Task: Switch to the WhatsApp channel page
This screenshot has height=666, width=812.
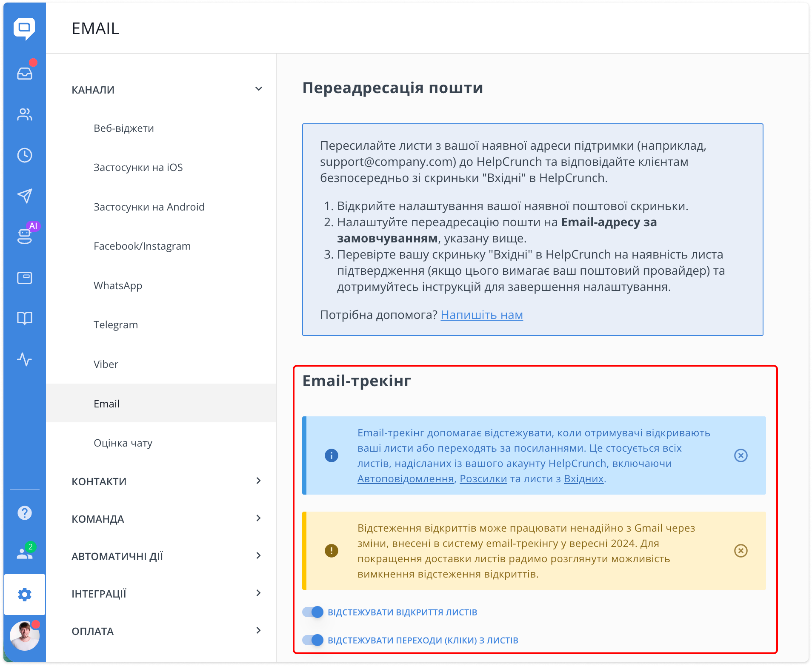Action: tap(118, 285)
